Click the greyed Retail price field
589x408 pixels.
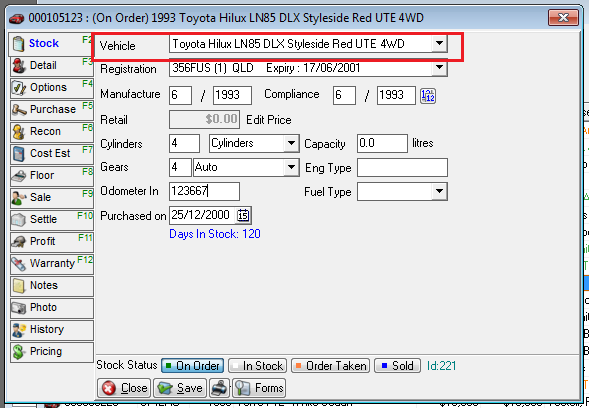(204, 120)
